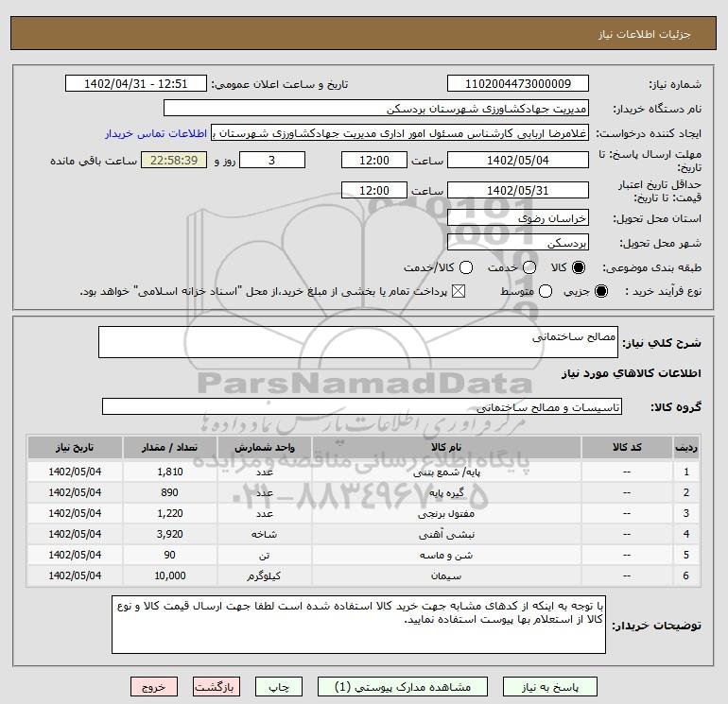Click the quantity 890 cell
728x704 pixels.
click(170, 492)
